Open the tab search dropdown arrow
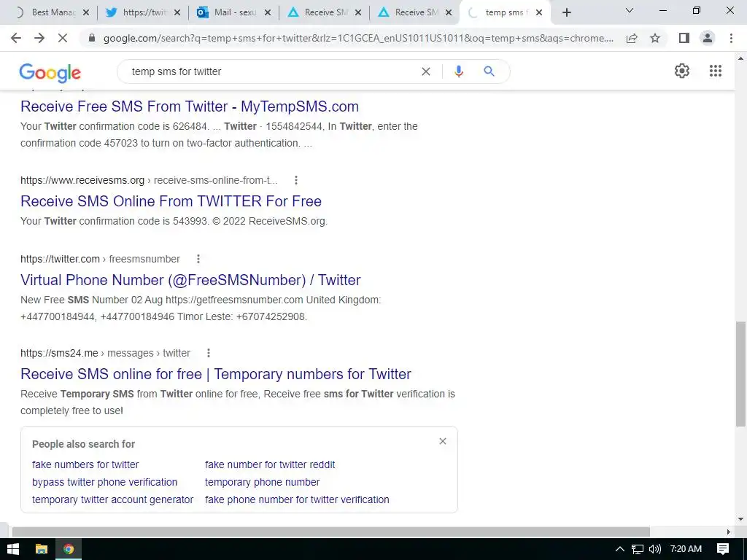Screen dimensions: 747x560 629,10
